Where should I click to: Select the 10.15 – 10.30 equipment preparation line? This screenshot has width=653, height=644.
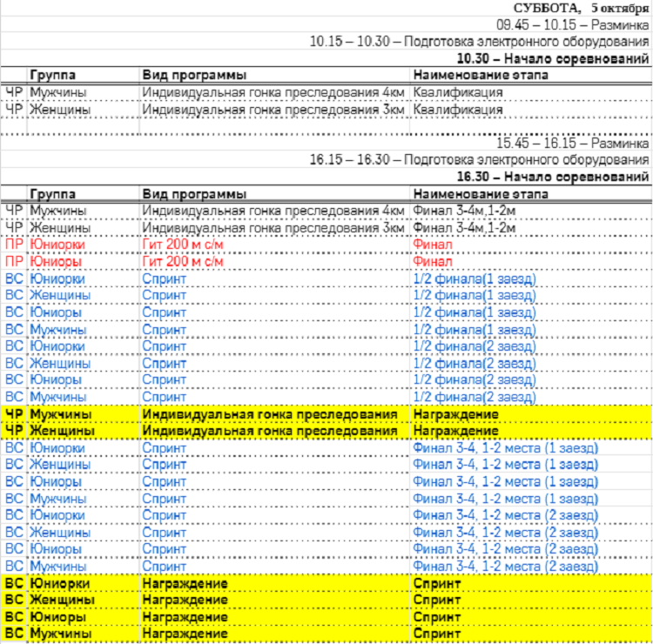(x=479, y=42)
